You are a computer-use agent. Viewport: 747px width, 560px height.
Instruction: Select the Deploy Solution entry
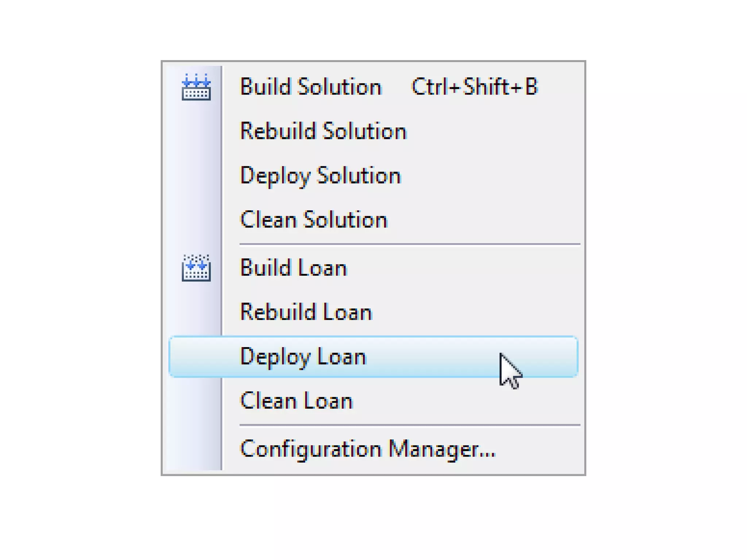coord(373,175)
